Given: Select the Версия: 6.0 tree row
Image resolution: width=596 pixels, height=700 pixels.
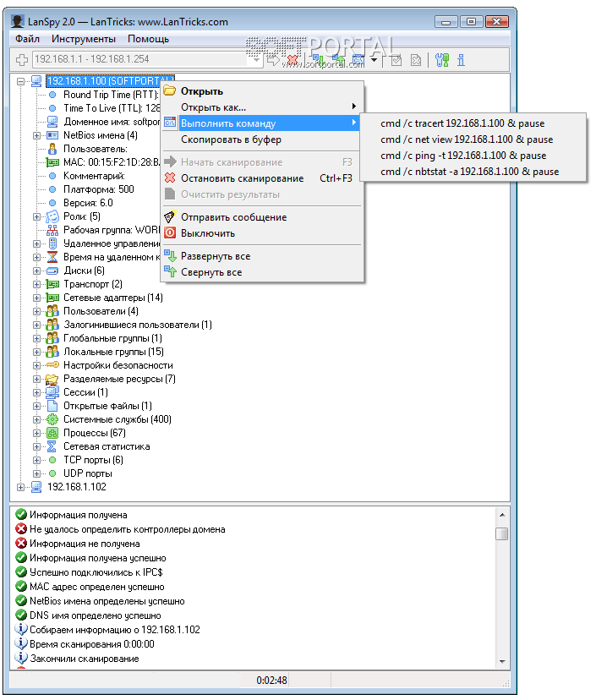Looking at the screenshot, I should 88,203.
